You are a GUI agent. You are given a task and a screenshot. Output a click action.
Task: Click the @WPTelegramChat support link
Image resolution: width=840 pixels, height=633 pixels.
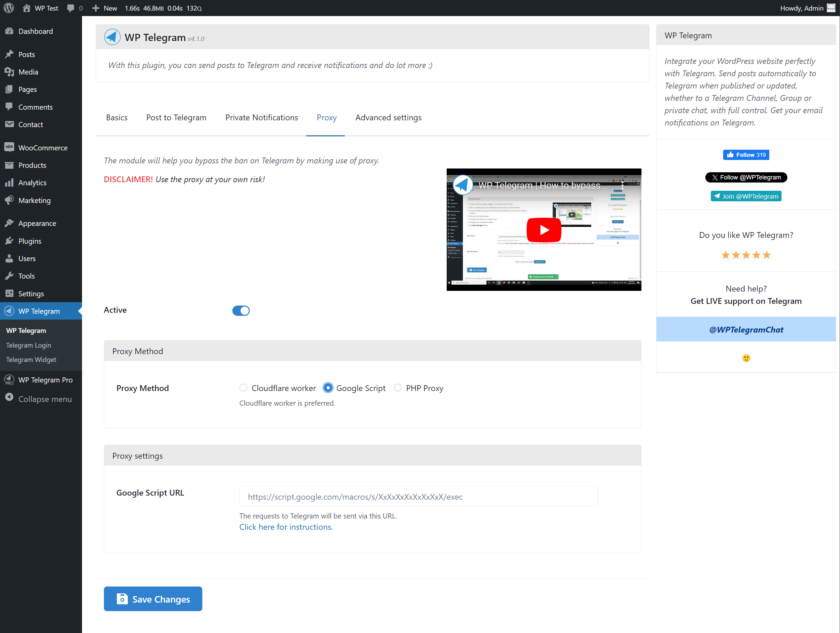[746, 328]
